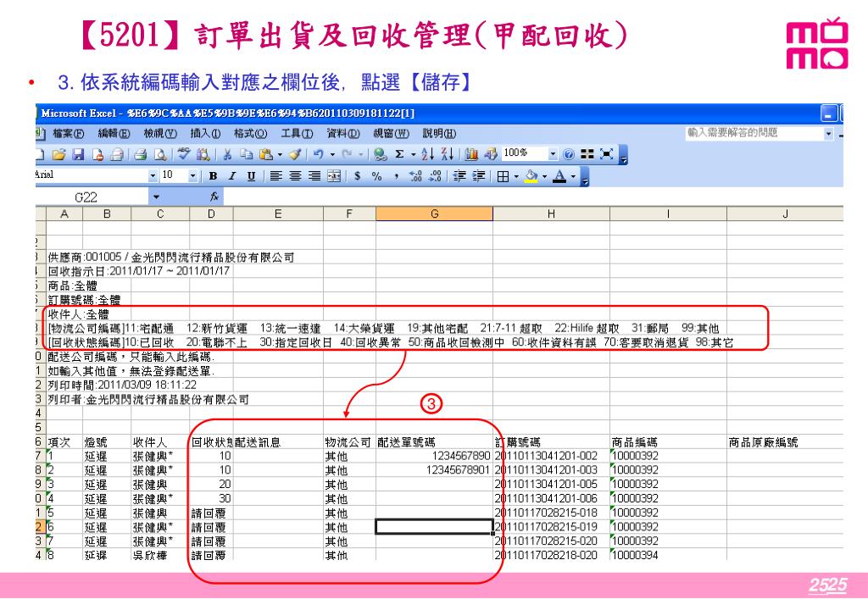Apply yellow Fill Color bucket
This screenshot has height=599, width=868.
(x=531, y=176)
